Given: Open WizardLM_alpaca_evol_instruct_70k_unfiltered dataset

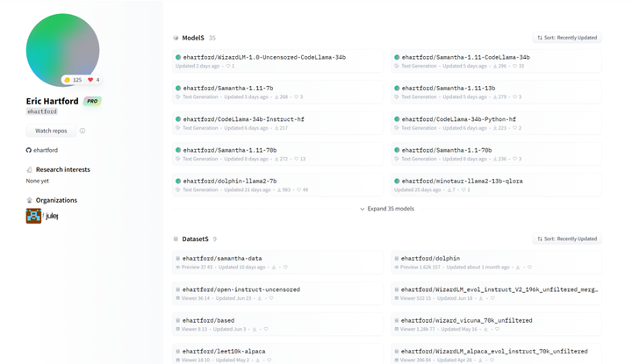Looking at the screenshot, I should (496, 354).
